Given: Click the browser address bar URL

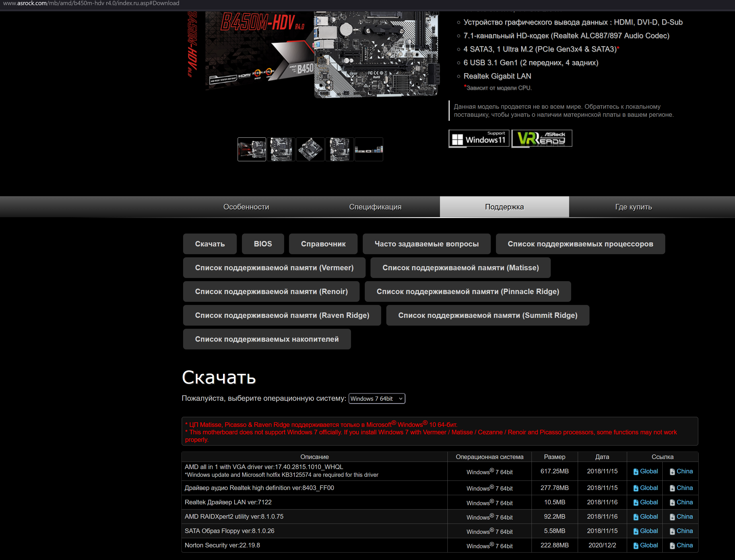Looking at the screenshot, I should [x=91, y=3].
